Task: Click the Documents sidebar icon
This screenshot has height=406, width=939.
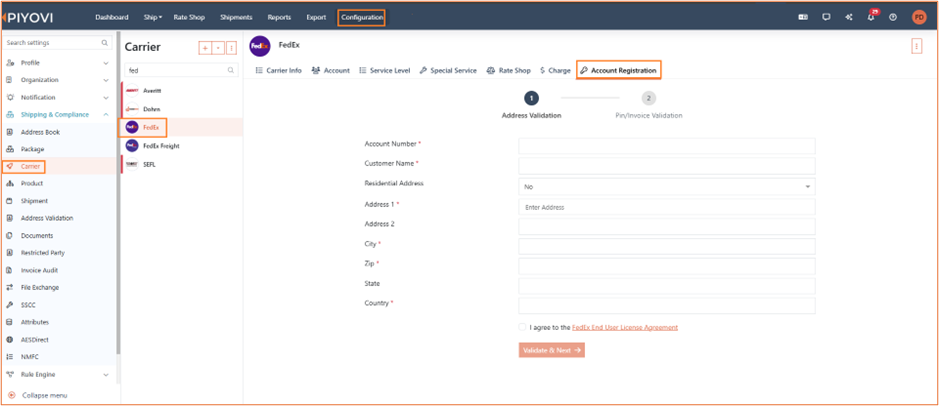Action: [10, 235]
